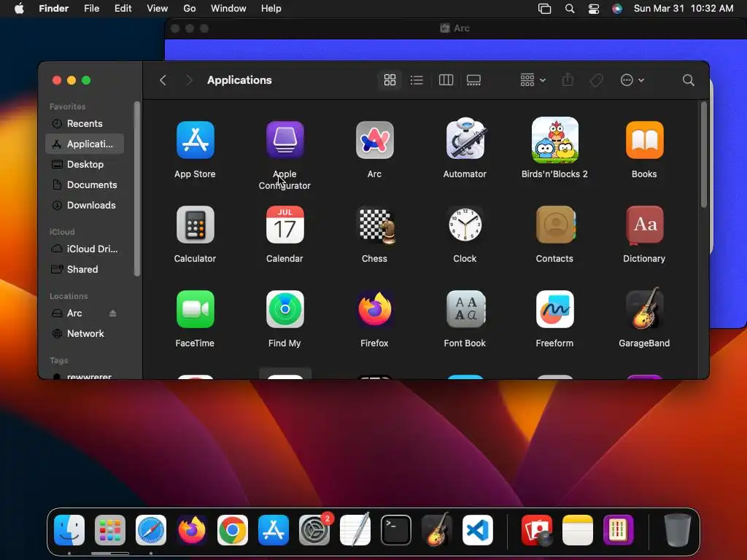Select the Find My app icon

coord(285,309)
